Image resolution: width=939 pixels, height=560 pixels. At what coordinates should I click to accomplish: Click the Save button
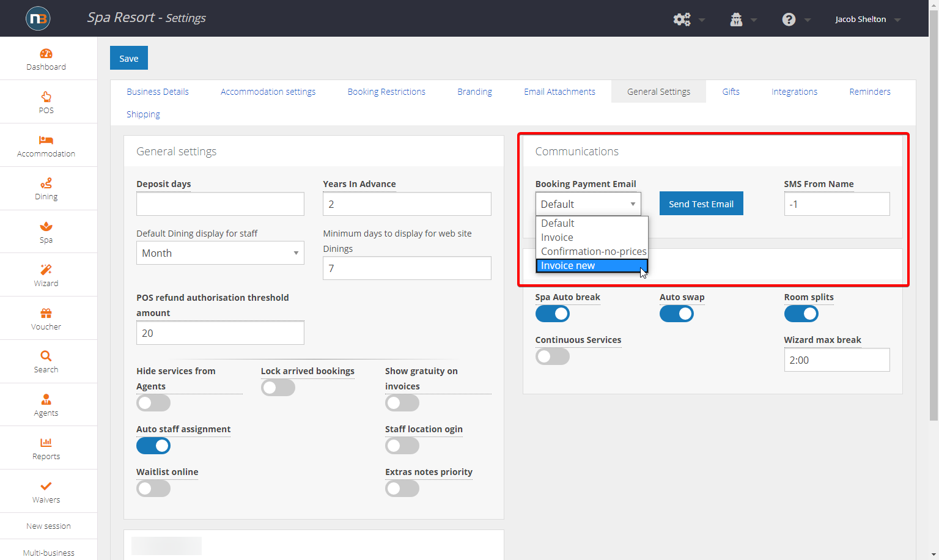click(x=129, y=58)
